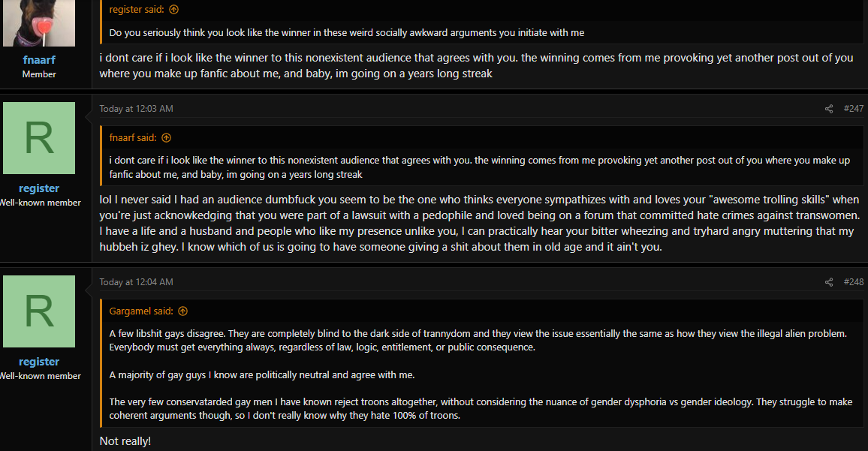Open post permalink #247
Screen dimensions: 868x451
pyautogui.click(x=853, y=109)
